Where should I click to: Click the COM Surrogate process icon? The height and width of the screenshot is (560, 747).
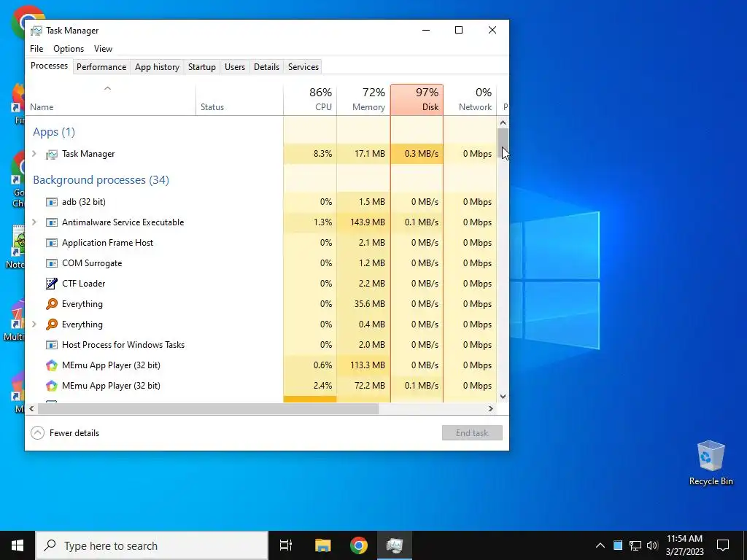click(52, 263)
